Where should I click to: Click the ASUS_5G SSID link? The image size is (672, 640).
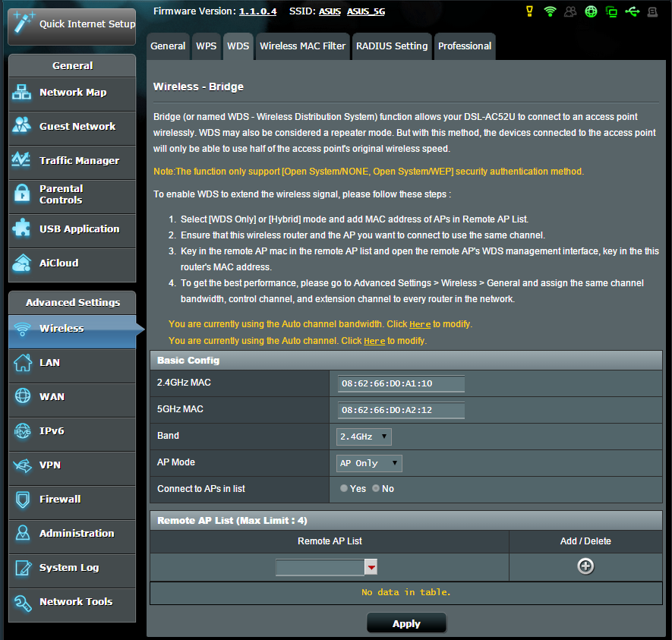(x=366, y=11)
